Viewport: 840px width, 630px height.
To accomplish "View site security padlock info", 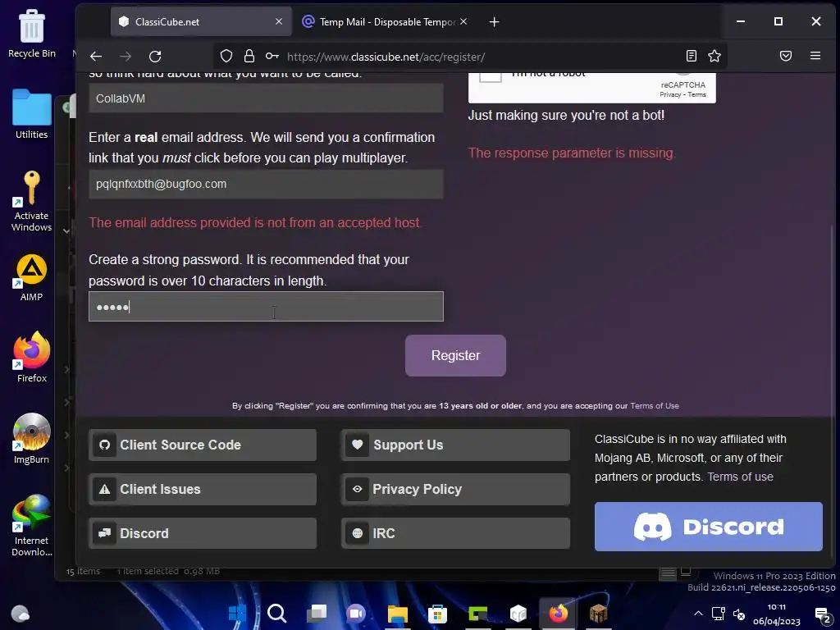I will pyautogui.click(x=249, y=57).
